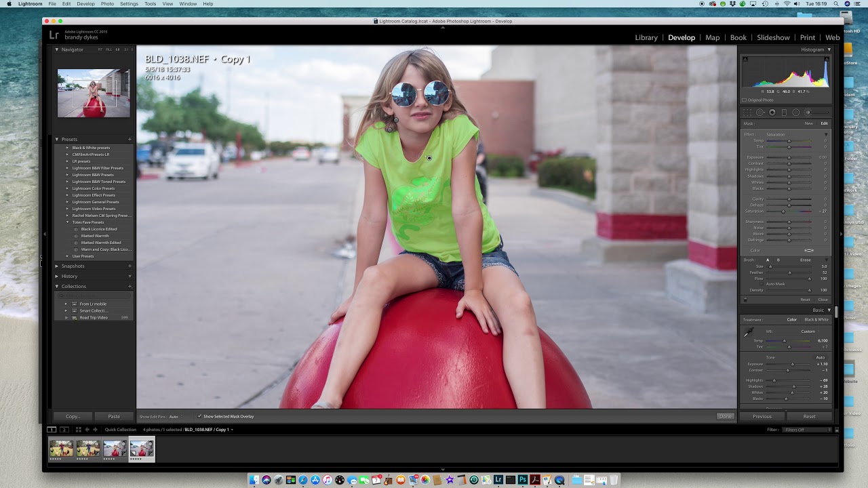Select the Radial Filter tool icon
This screenshot has width=868, height=488.
796,113
